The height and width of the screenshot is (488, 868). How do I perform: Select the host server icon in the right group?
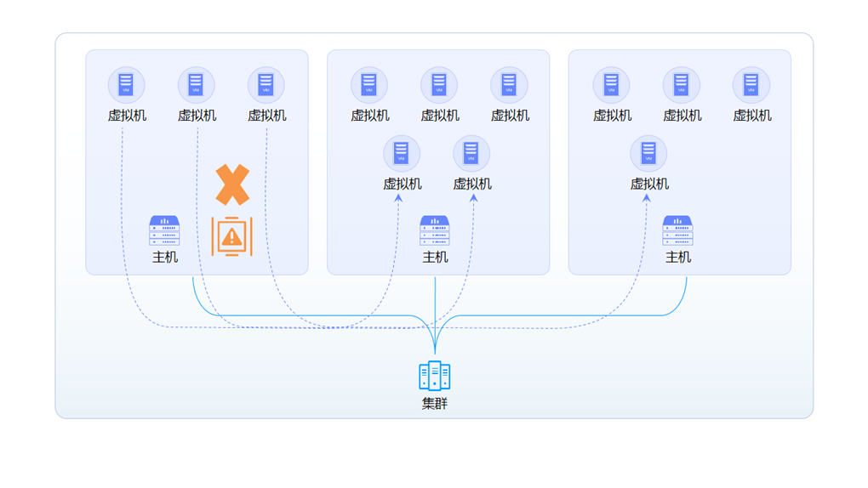coord(677,230)
